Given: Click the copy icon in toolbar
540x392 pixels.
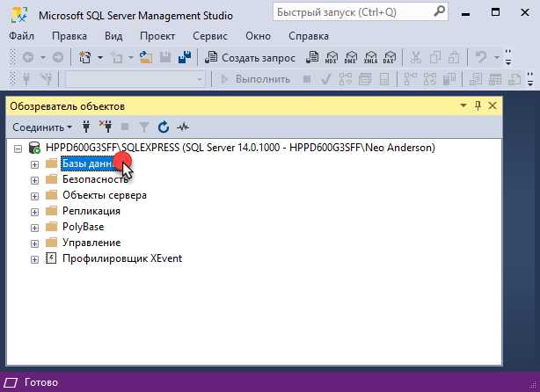Looking at the screenshot, I should 434,57.
